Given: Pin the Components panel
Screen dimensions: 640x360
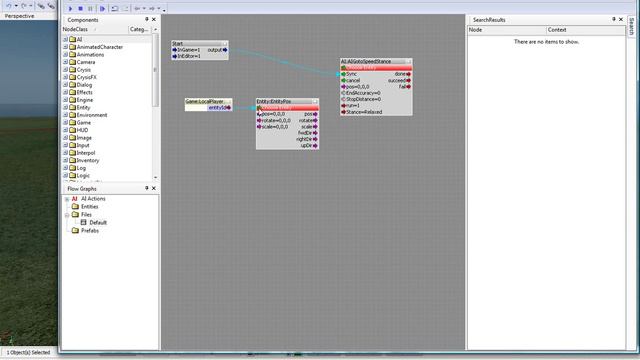Looking at the screenshot, I should point(147,19).
